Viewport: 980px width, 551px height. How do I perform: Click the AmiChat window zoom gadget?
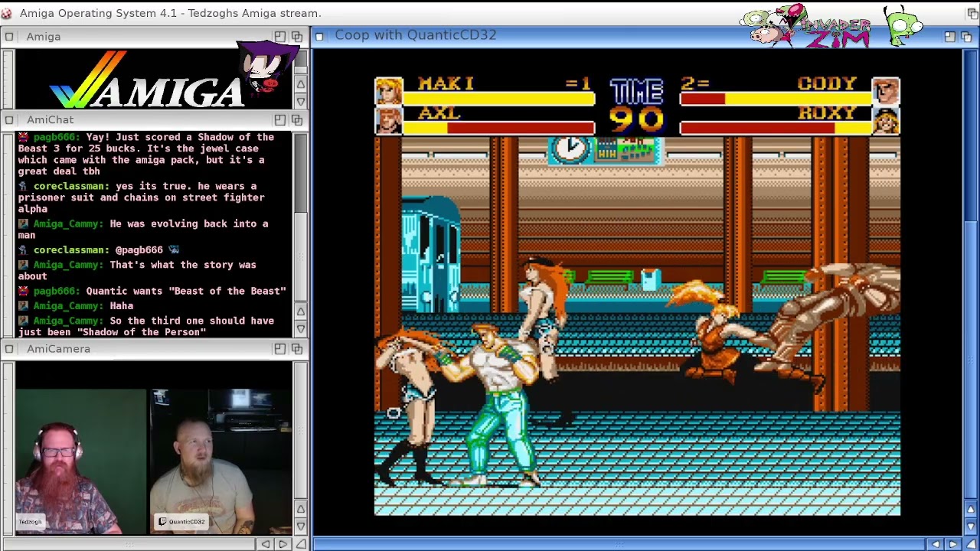(x=280, y=120)
